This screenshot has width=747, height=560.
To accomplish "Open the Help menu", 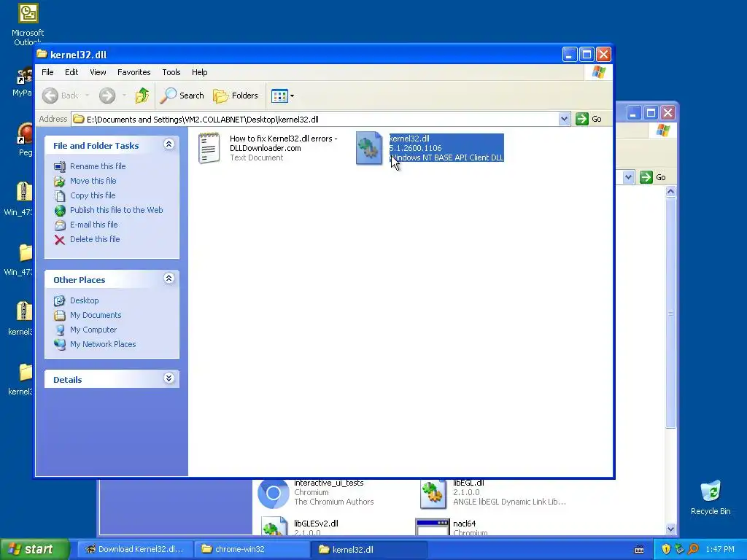I will point(200,72).
